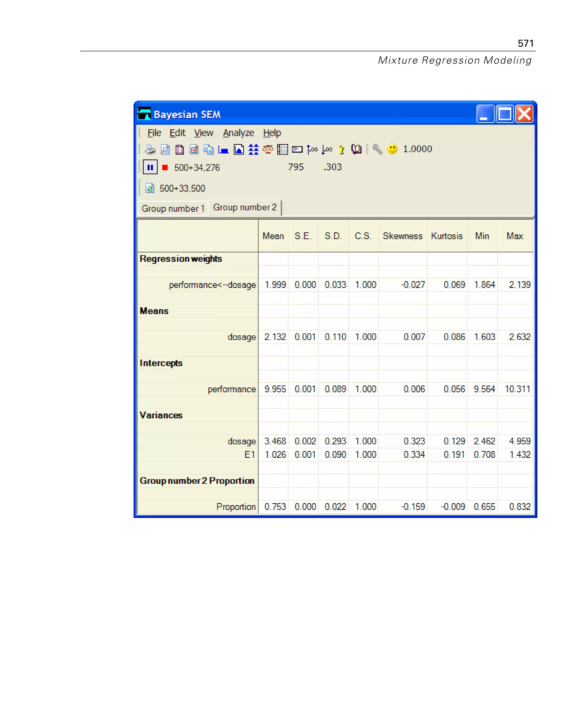
Task: Select the Proportion row label
Action: pyautogui.click(x=236, y=507)
